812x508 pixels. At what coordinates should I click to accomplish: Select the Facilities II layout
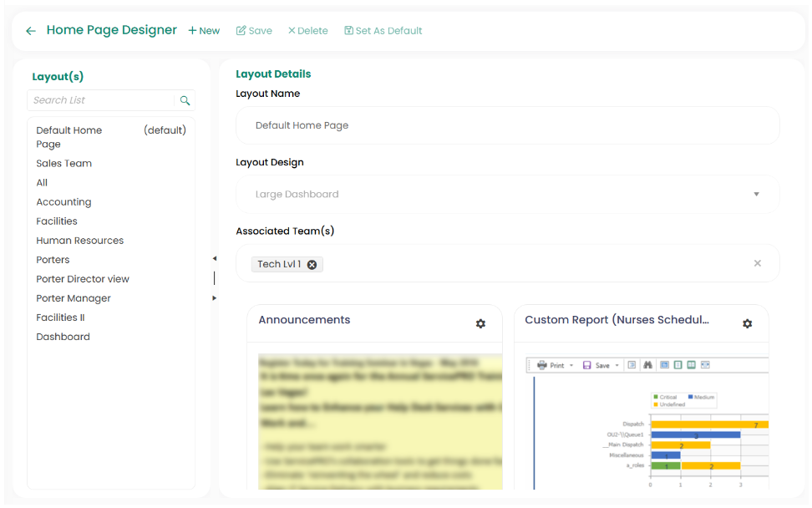click(x=111, y=317)
